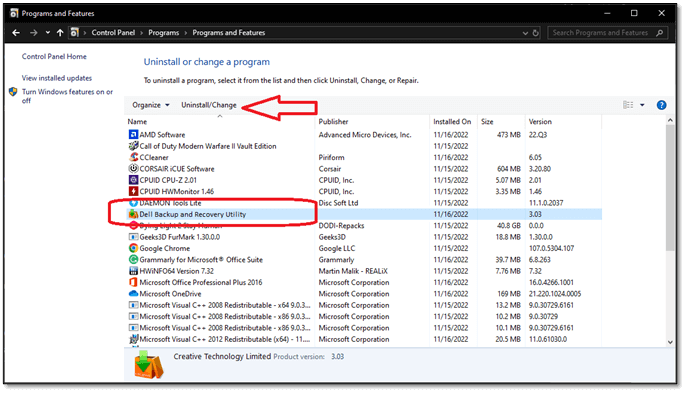The height and width of the screenshot is (393, 686).
Task: Click Creative Technology Limited in details pane
Action: (x=222, y=356)
